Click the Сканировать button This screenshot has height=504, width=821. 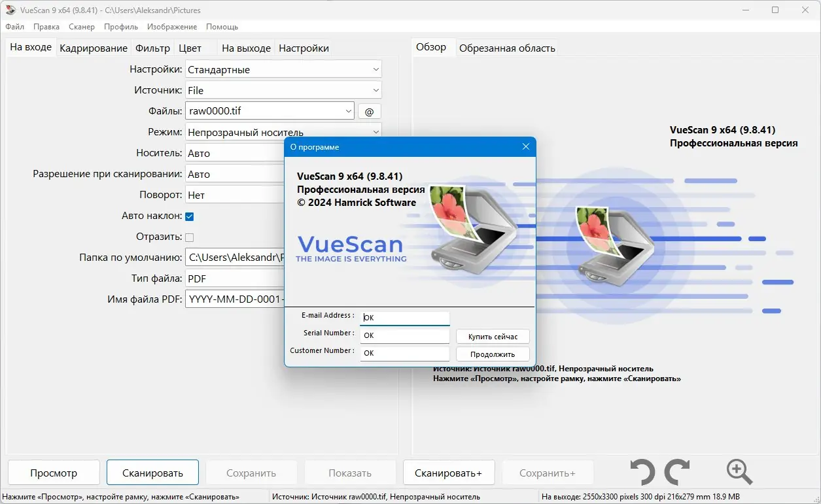pos(152,473)
